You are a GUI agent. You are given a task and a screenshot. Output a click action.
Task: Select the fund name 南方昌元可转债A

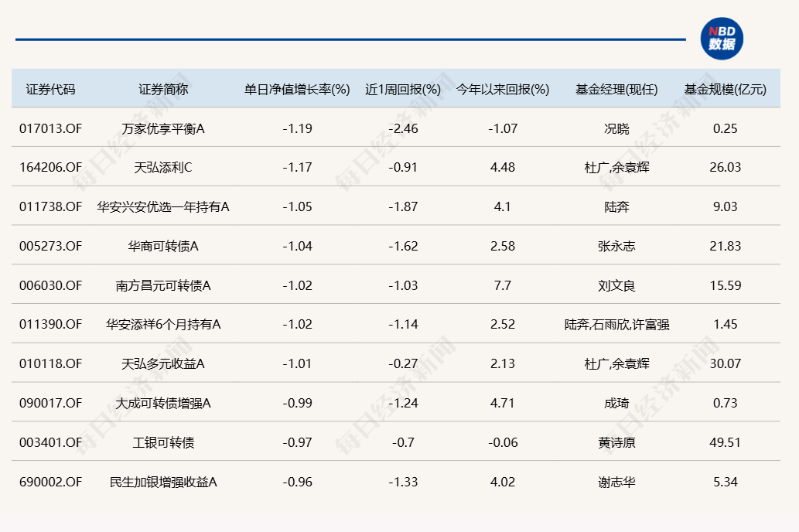point(163,285)
